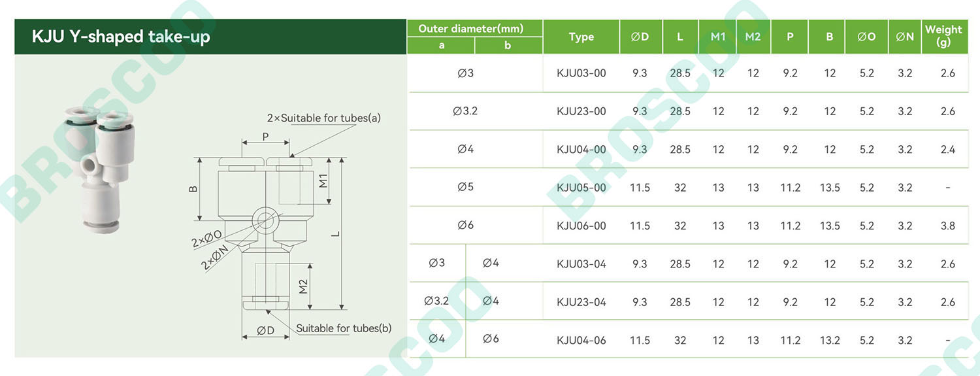Click the ØD dimension label in drawing
The width and height of the screenshot is (980, 376).
pos(265,331)
